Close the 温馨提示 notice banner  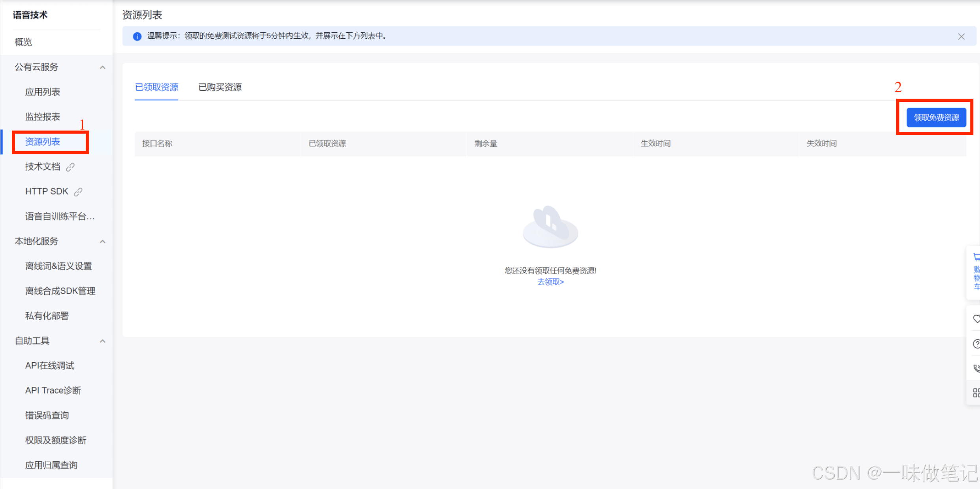click(961, 36)
